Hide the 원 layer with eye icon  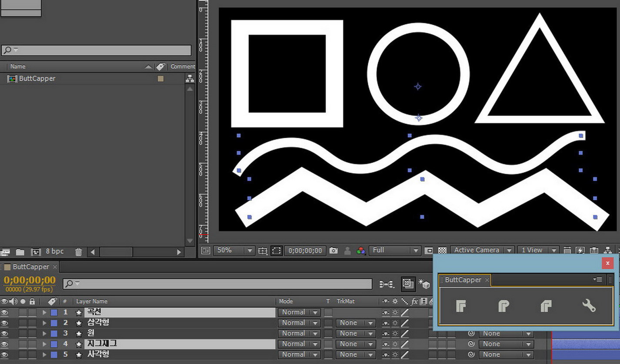pos(4,334)
